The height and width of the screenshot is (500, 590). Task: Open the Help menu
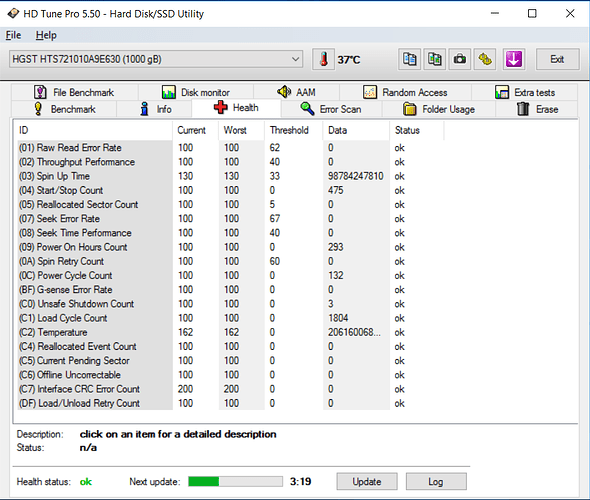tap(46, 35)
